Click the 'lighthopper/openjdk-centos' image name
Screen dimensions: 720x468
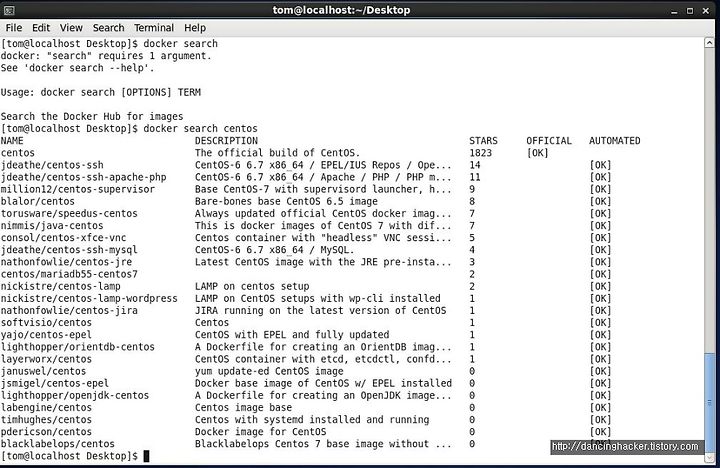75,395
